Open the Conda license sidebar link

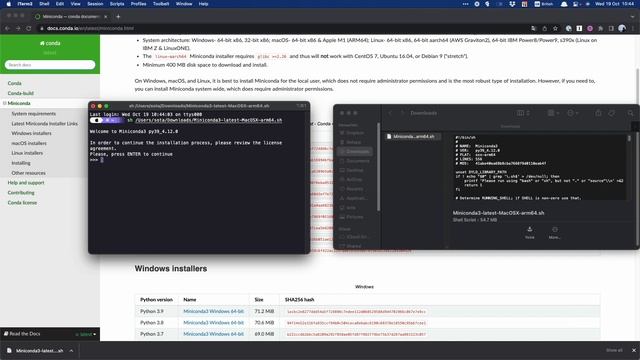coord(22,202)
